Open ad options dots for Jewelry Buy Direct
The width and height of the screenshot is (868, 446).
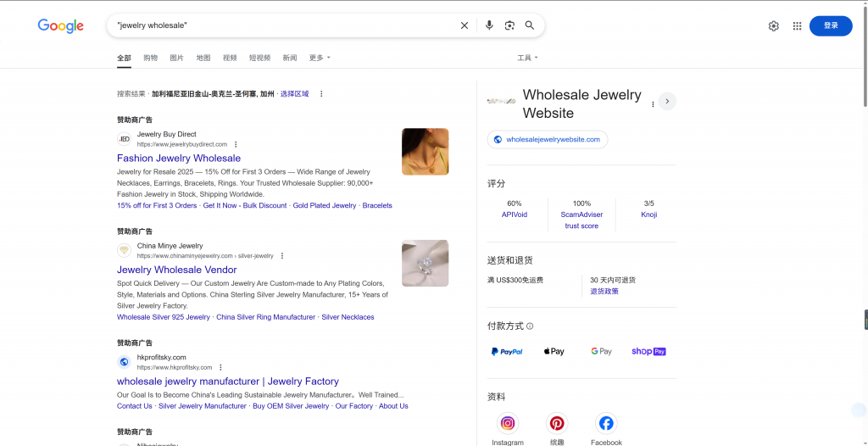click(236, 145)
